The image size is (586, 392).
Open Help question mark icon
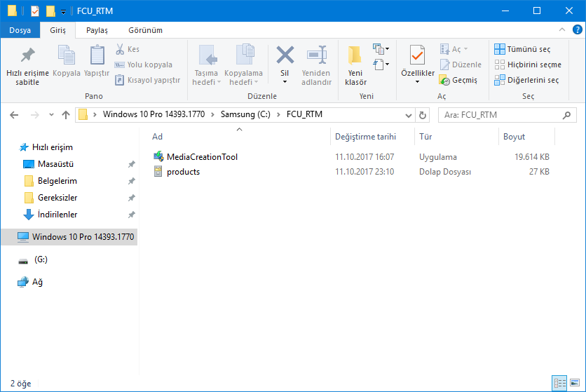[x=577, y=29]
